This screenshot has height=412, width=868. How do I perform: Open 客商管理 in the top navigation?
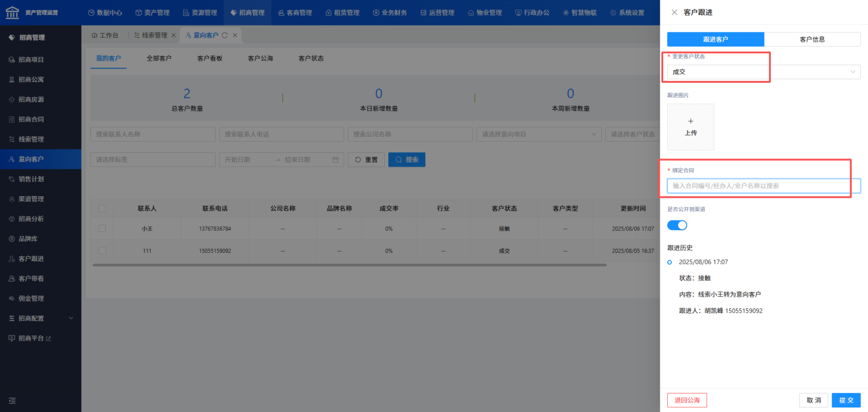point(295,12)
